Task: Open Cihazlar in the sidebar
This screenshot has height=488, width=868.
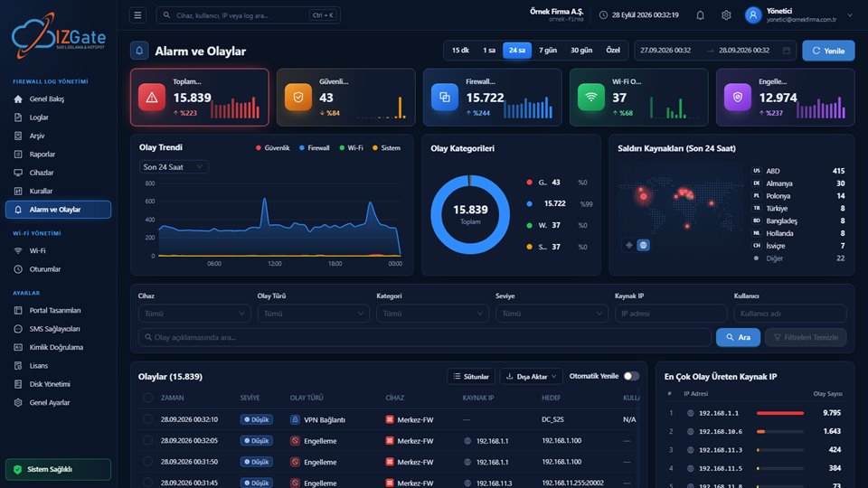Action: (58, 173)
